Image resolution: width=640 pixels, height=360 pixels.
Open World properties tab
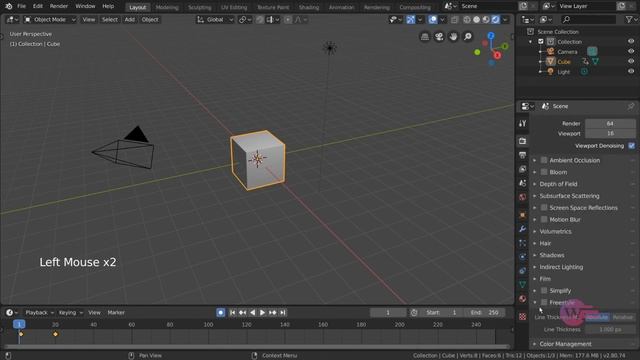[x=522, y=197]
